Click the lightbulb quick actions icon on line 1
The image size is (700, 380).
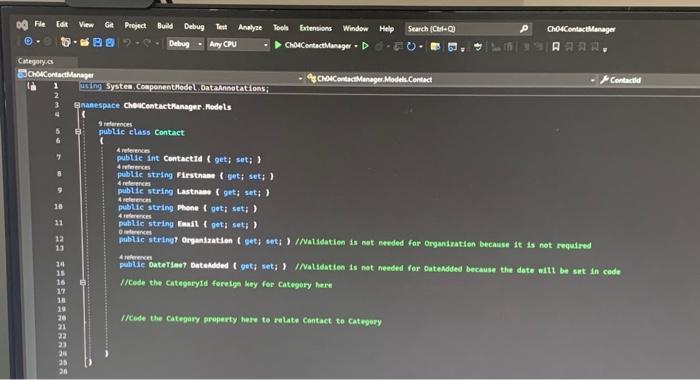coord(32,86)
